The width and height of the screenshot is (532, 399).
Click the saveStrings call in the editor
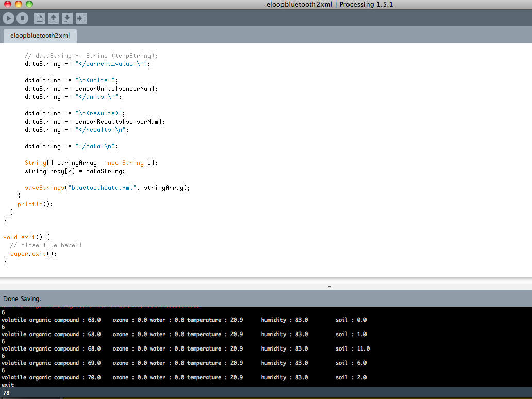[x=44, y=187]
